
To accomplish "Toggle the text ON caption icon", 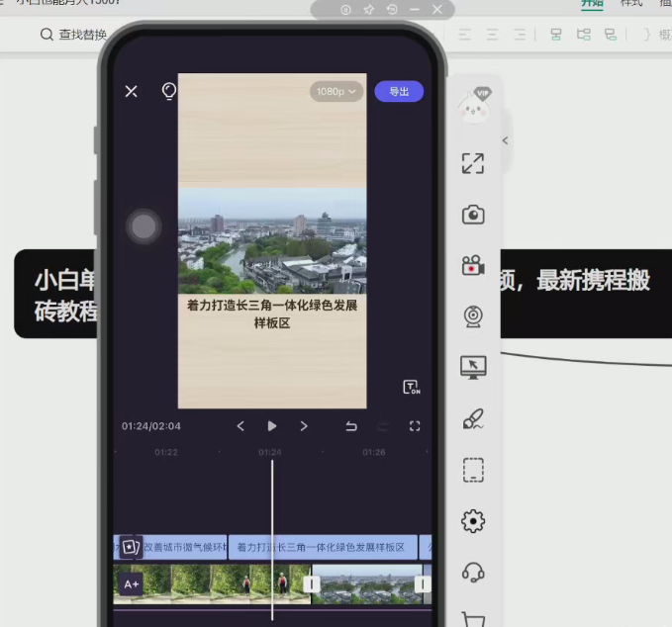I will [412, 387].
